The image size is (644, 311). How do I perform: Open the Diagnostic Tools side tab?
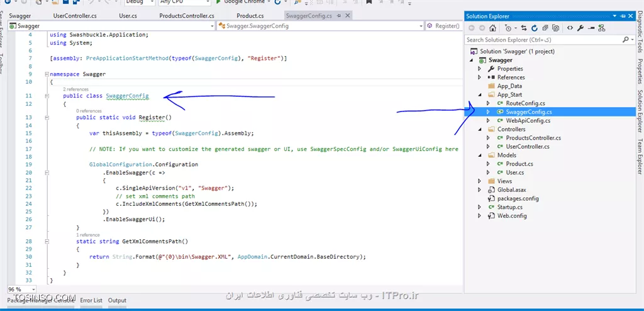click(640, 32)
